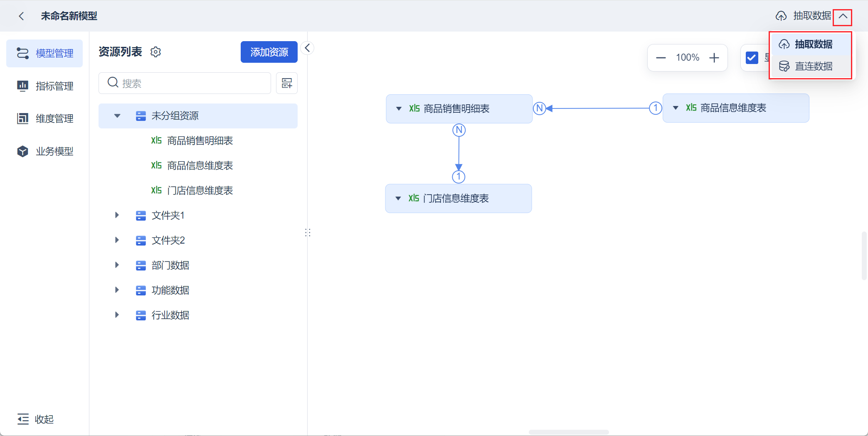Click the 收起 collapse sidebar icon
This screenshot has width=868, height=436.
(x=23, y=419)
